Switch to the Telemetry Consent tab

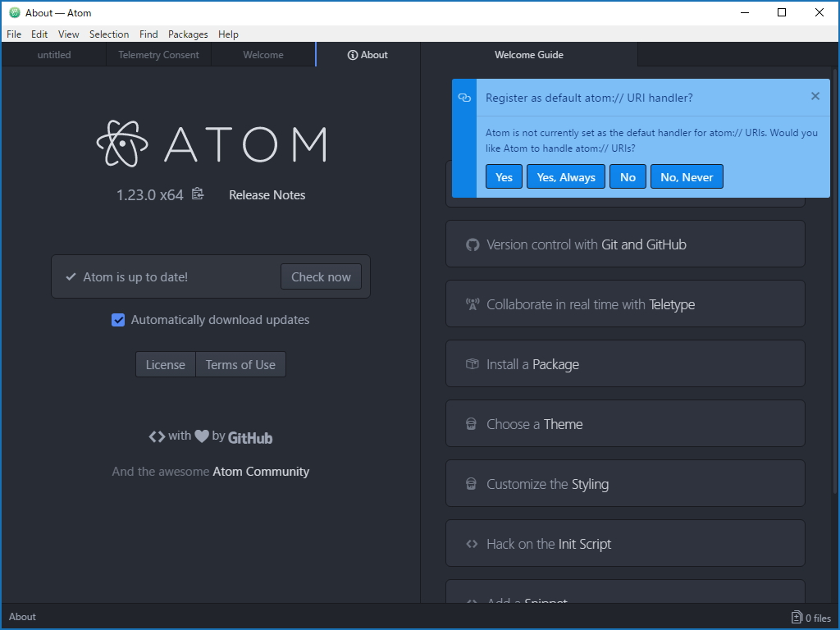[159, 54]
